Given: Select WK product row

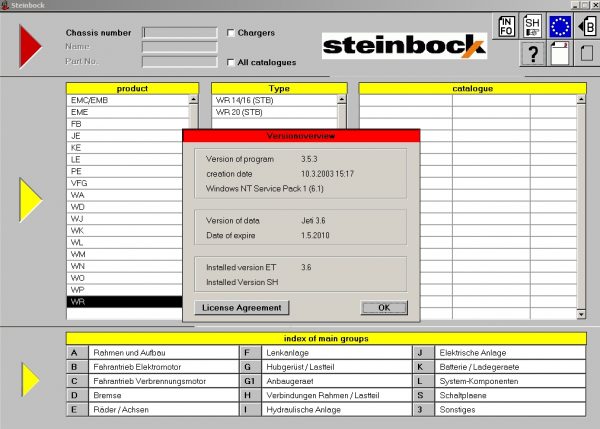Looking at the screenshot, I should click(x=125, y=231).
